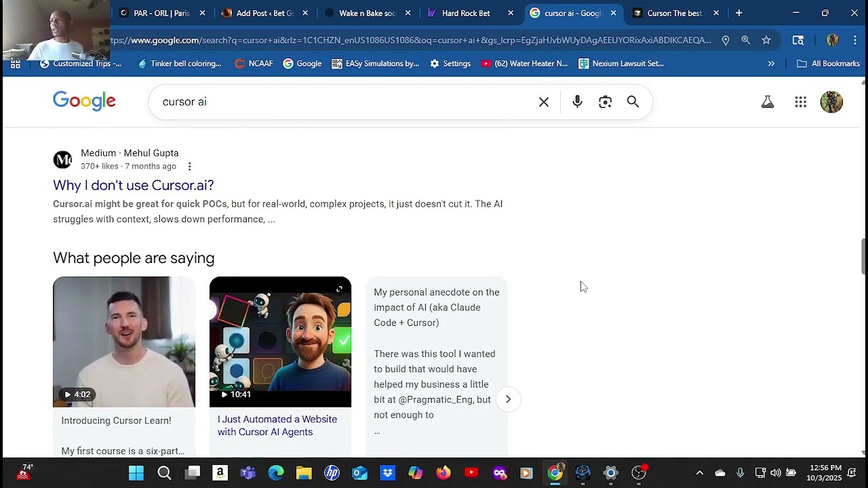Open Google bookmark in bookmarks bar
Screen dimensions: 868x488
click(302, 64)
